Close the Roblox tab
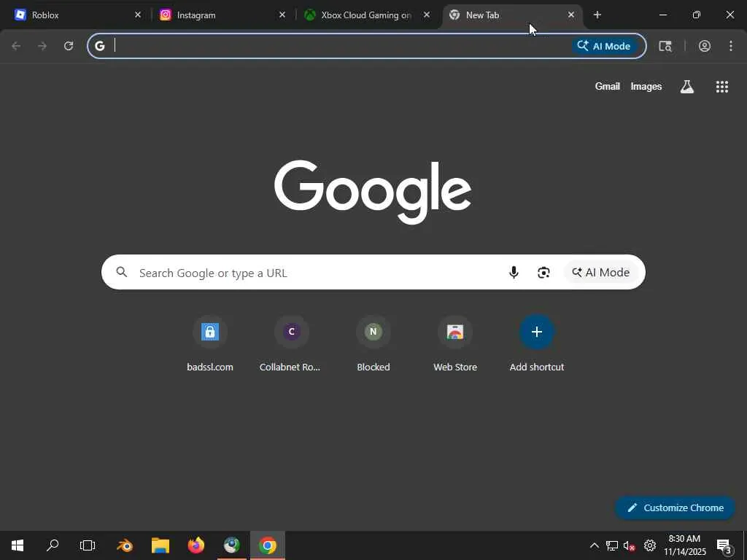 tap(138, 15)
